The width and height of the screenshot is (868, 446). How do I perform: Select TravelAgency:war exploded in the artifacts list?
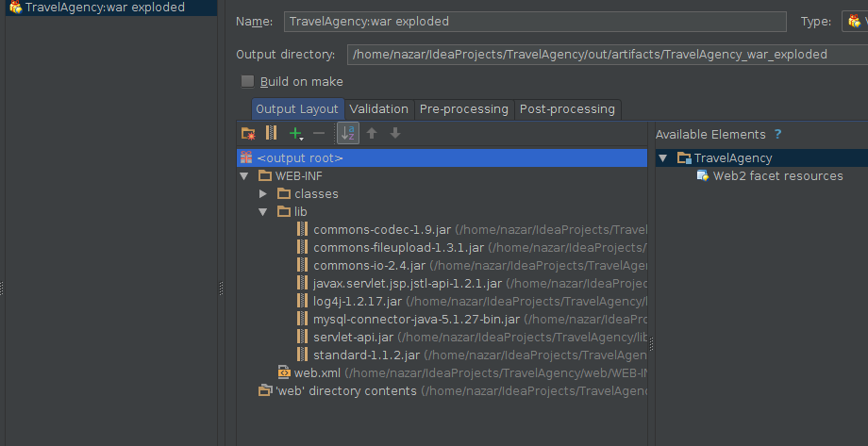pyautogui.click(x=110, y=8)
